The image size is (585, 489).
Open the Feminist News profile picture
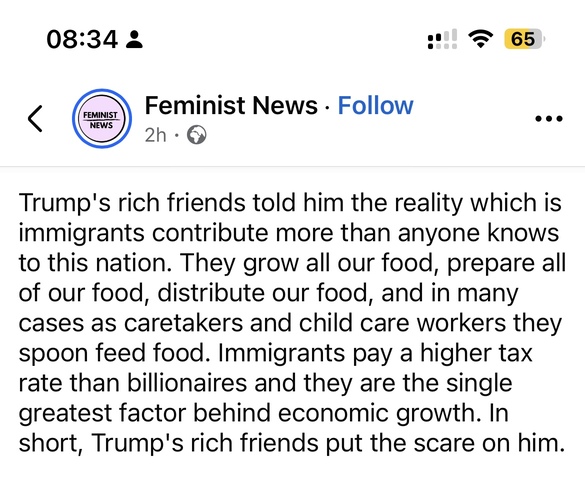point(102,119)
